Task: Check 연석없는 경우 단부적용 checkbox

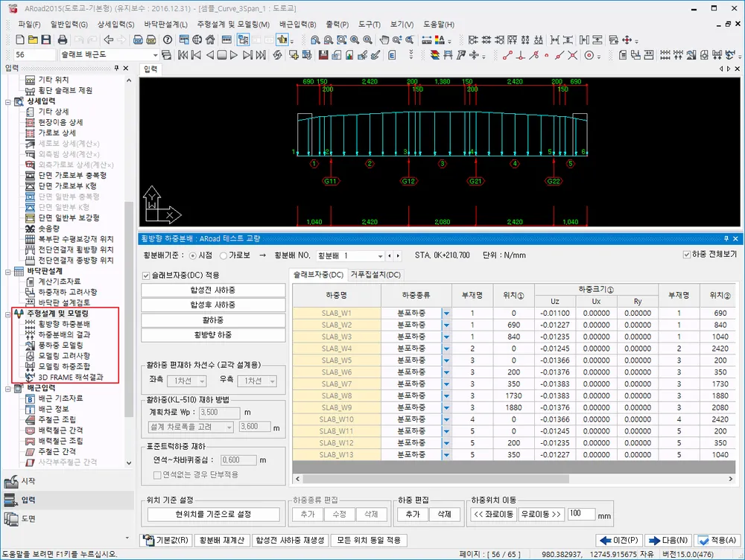Action: (157, 475)
